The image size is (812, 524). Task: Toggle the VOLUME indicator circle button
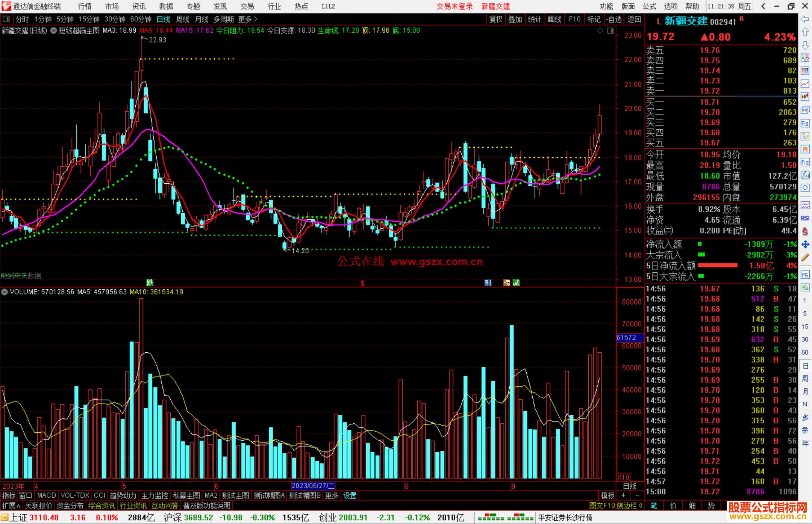(x=5, y=292)
